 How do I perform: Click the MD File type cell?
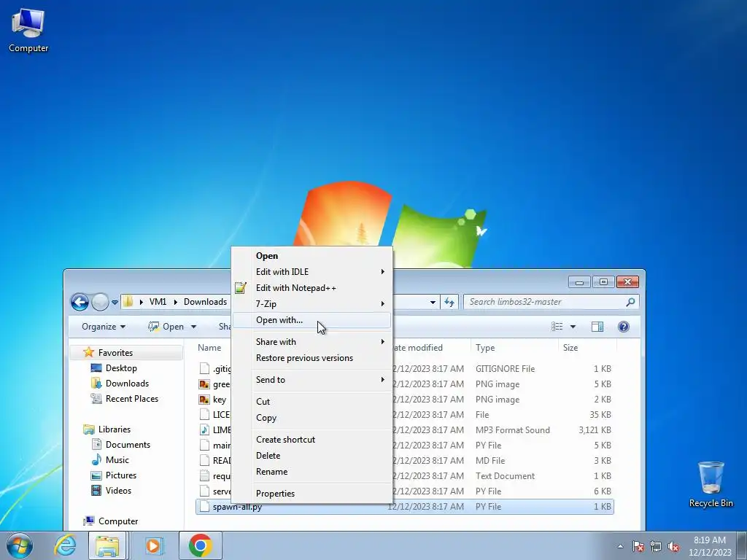coord(489,461)
